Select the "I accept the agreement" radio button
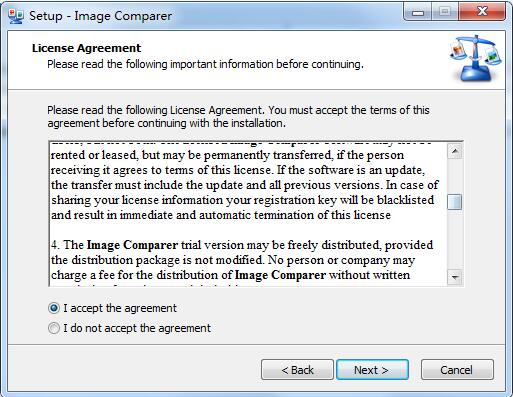Image resolution: width=513 pixels, height=397 pixels. [x=54, y=308]
